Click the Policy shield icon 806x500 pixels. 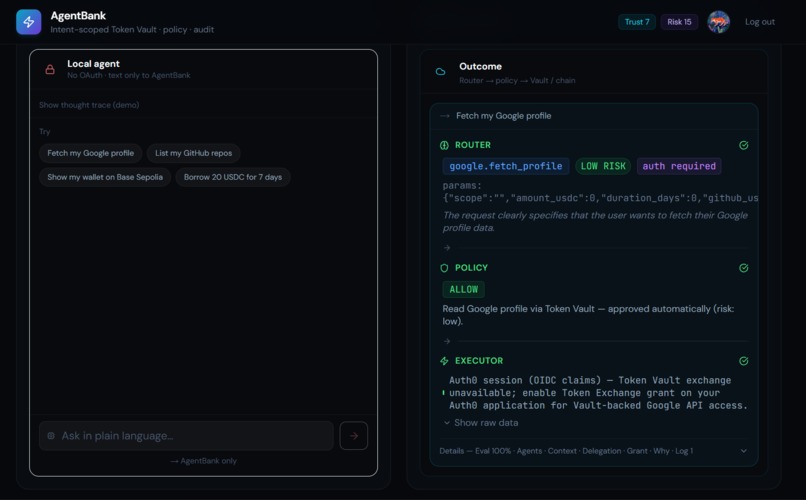(x=444, y=268)
